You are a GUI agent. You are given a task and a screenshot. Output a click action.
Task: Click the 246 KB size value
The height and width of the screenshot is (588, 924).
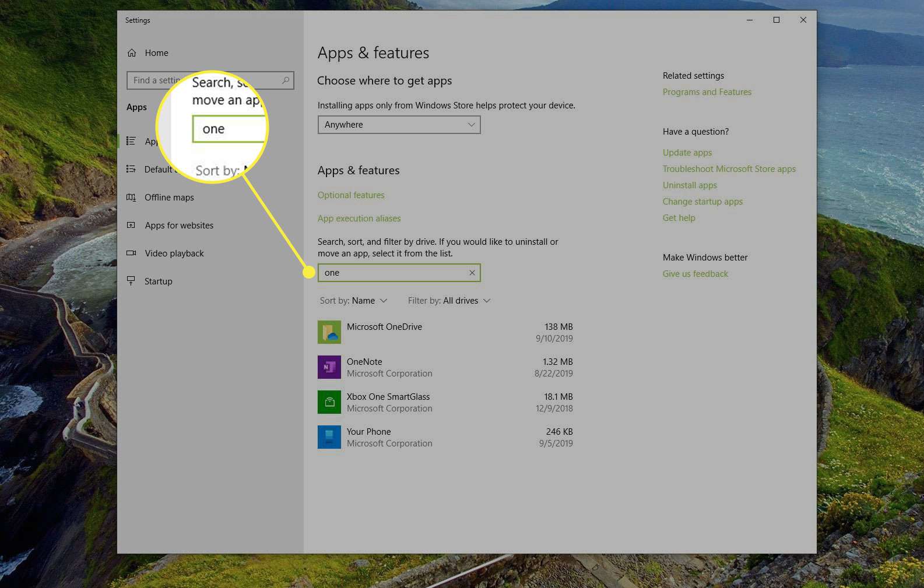(x=559, y=432)
